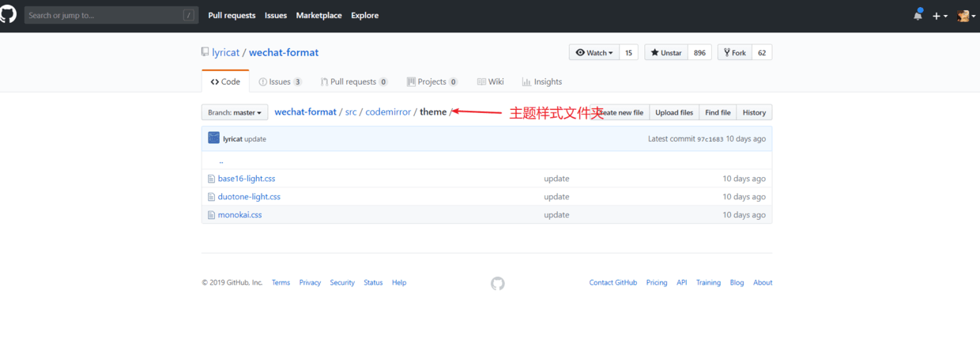Viewport: 980px width, 344px height.
Task: Click the Upload files button
Action: coord(674,112)
